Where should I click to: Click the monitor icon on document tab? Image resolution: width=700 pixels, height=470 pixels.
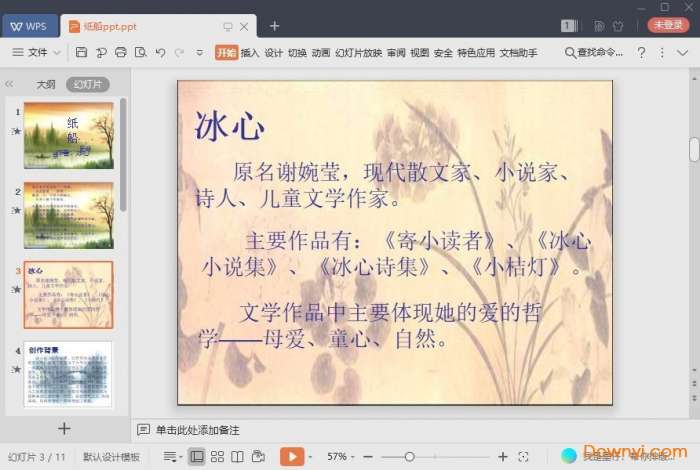(x=228, y=27)
